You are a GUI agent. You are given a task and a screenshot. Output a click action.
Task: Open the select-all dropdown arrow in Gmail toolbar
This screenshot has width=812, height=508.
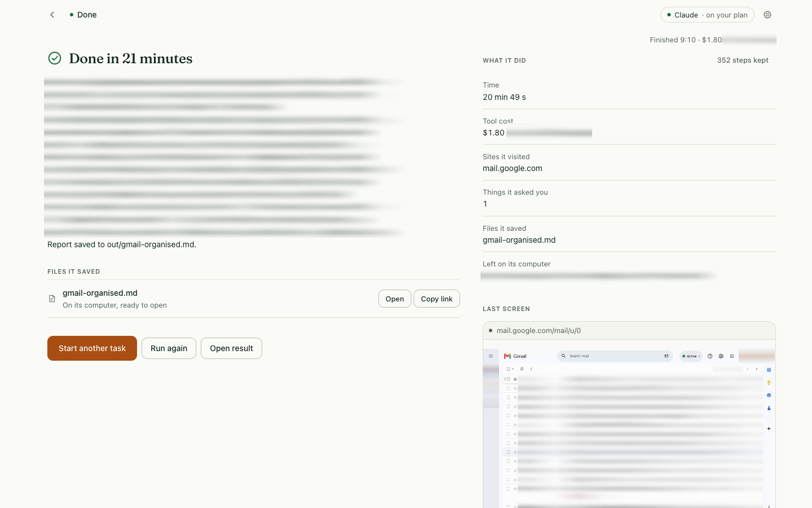[x=513, y=369]
